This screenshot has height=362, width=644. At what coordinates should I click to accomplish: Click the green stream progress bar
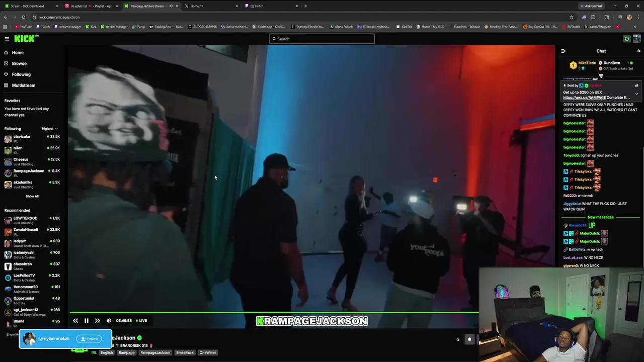tap(274, 312)
